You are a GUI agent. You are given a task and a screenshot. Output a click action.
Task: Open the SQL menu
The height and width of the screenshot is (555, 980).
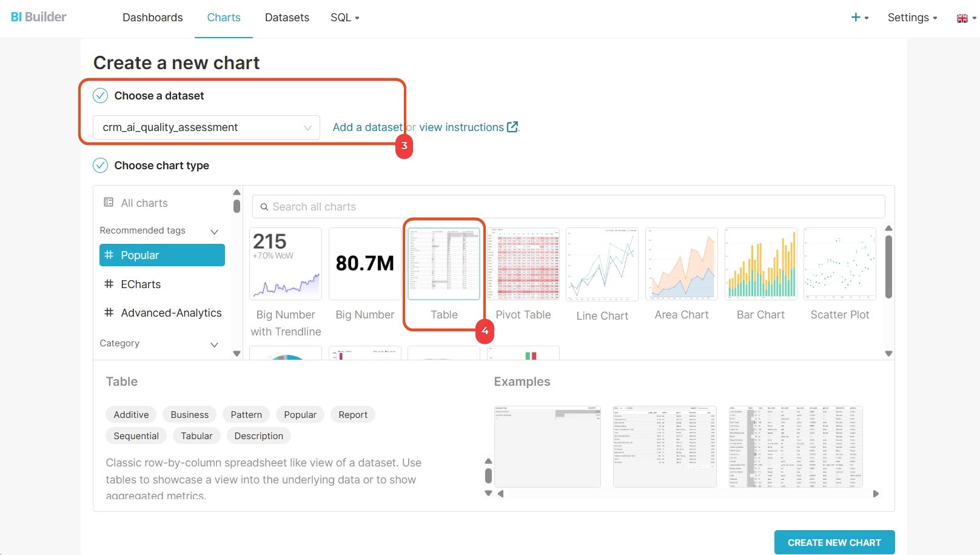[344, 18]
